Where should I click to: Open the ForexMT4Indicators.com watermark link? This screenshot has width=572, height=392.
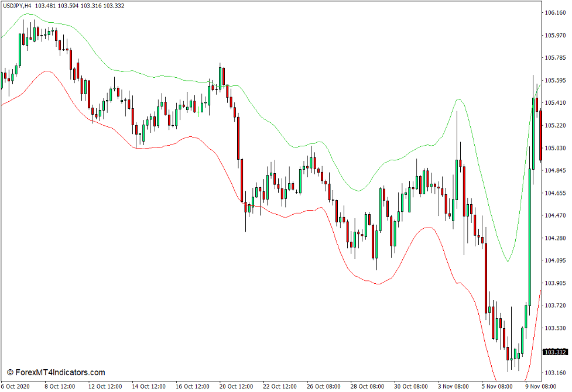(56, 372)
